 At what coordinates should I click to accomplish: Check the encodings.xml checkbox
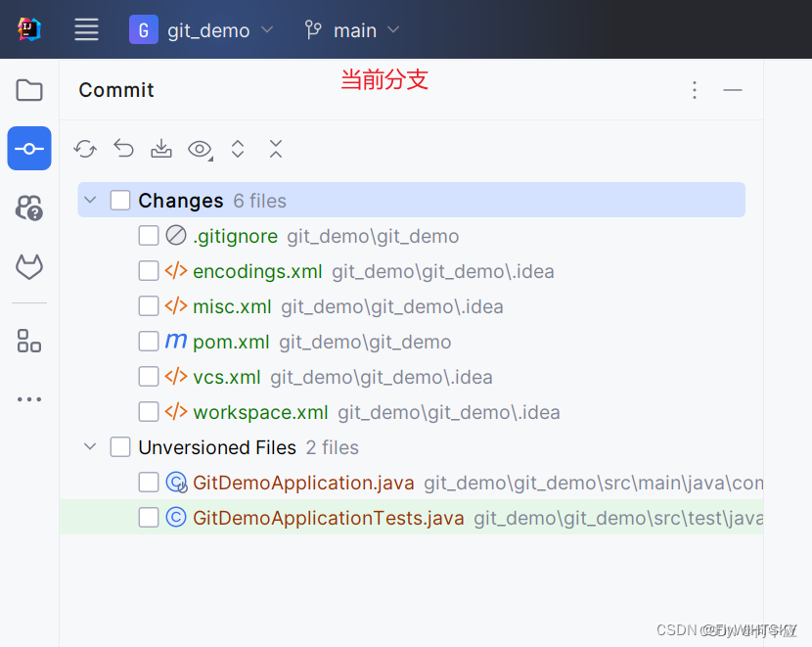tap(149, 271)
